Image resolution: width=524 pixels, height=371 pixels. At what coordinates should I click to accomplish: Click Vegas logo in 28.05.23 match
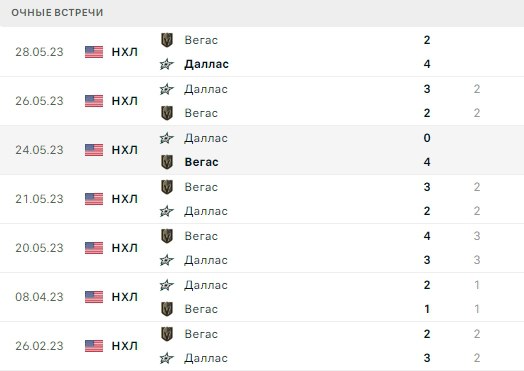[x=167, y=40]
